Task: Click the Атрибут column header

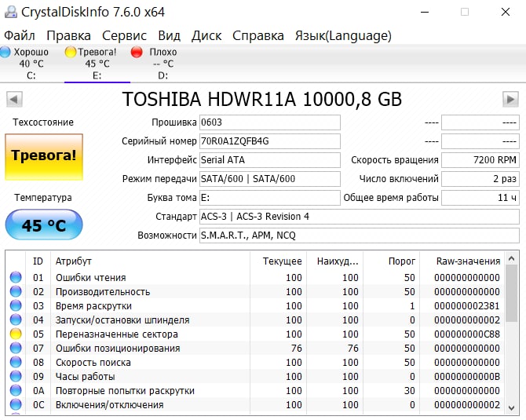Action: click(150, 261)
